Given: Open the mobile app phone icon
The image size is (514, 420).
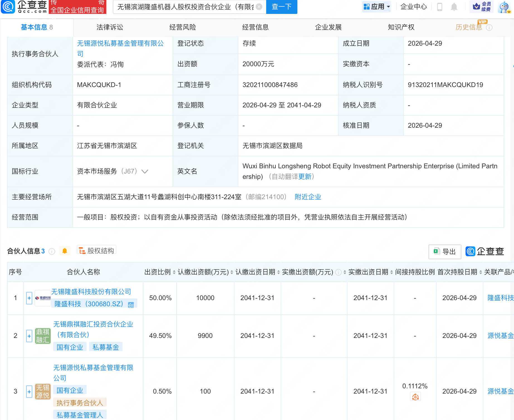Looking at the screenshot, I should [x=440, y=7].
